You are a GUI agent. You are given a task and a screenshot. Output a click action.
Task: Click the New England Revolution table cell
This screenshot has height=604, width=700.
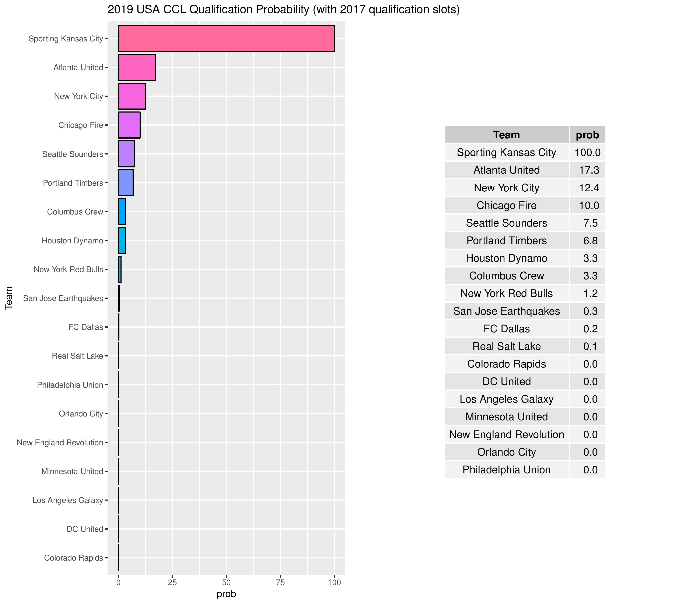pos(506,434)
